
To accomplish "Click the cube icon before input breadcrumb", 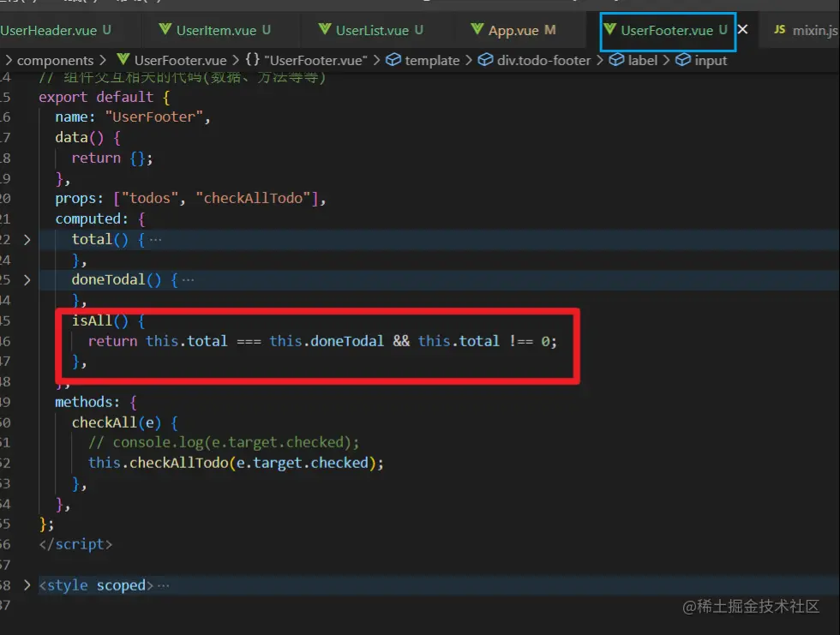I will 682,59.
